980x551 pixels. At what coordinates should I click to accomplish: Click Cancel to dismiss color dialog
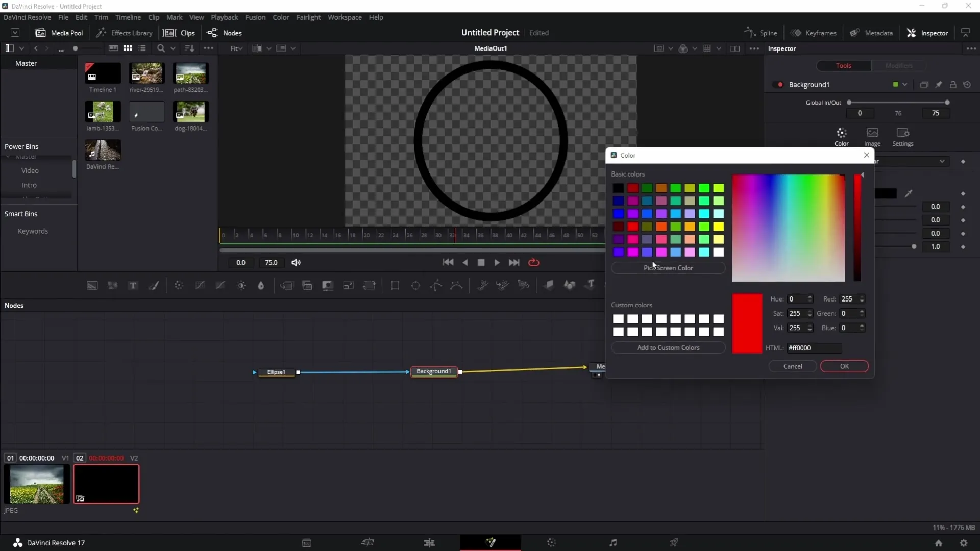coord(792,366)
